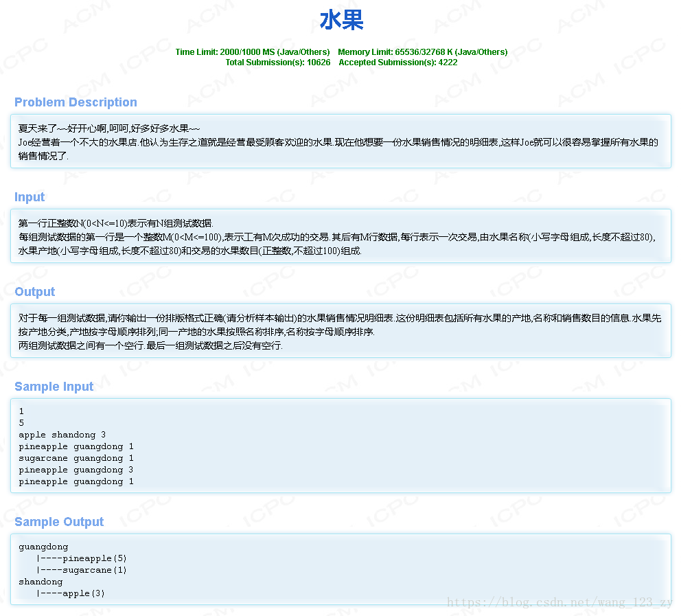Click the output line starting 按产地分类
The image size is (681, 616).
coord(196,332)
